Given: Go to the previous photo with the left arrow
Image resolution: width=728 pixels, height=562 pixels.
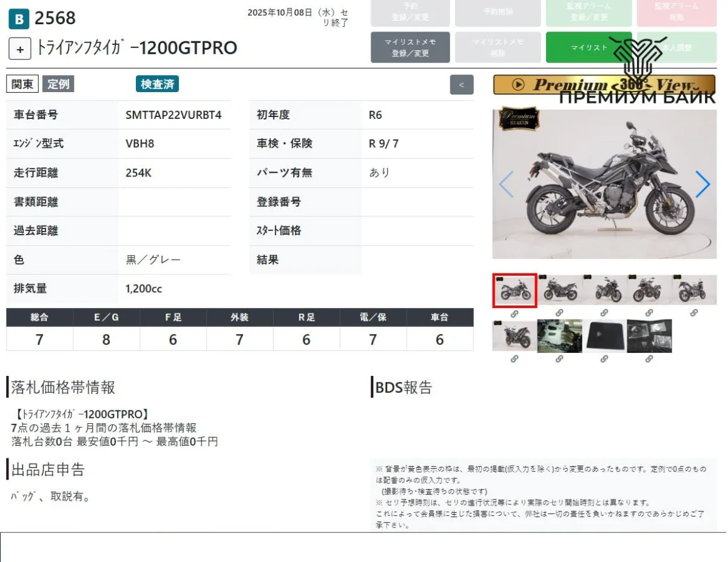Looking at the screenshot, I should tap(506, 184).
